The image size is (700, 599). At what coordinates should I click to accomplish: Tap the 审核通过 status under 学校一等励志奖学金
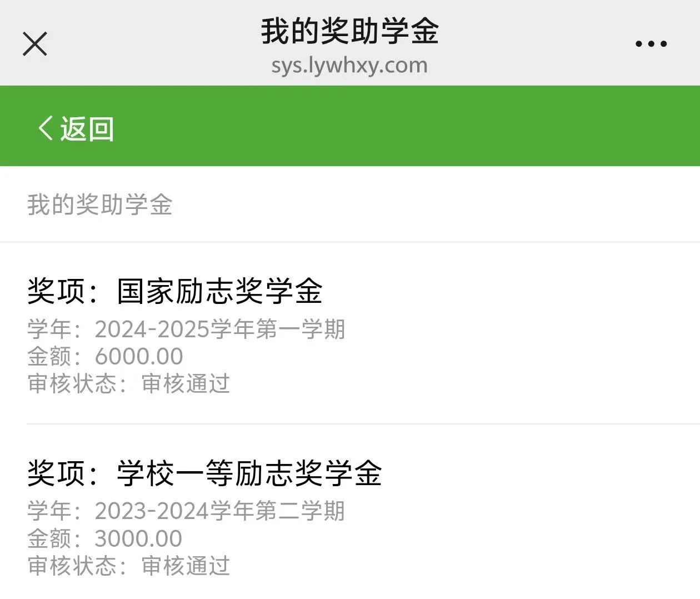pos(186,566)
